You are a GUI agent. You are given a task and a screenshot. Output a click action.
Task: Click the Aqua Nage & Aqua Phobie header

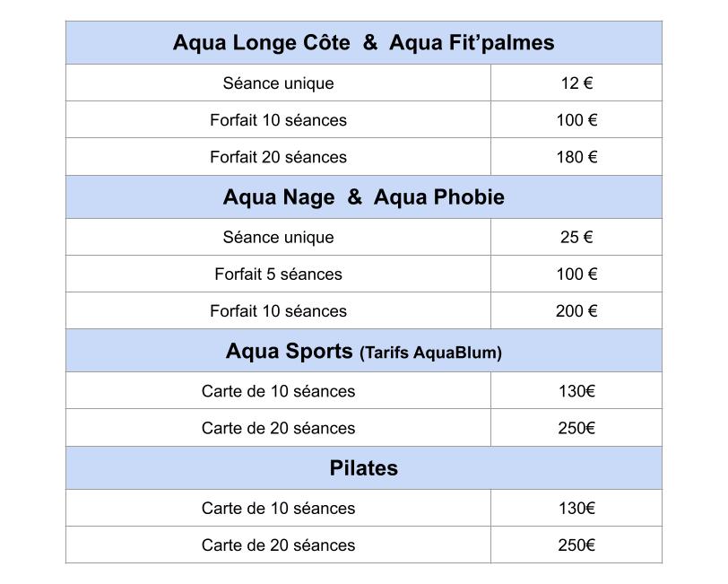pos(363,197)
